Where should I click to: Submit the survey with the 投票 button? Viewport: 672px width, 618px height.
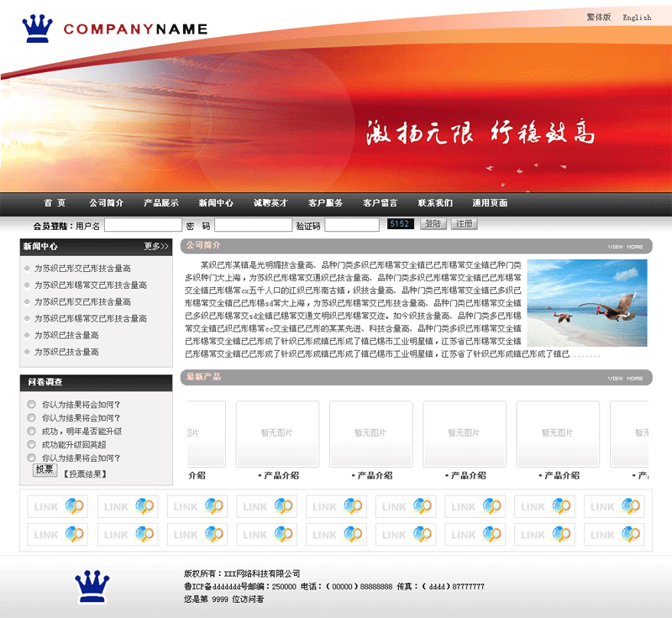[45, 470]
